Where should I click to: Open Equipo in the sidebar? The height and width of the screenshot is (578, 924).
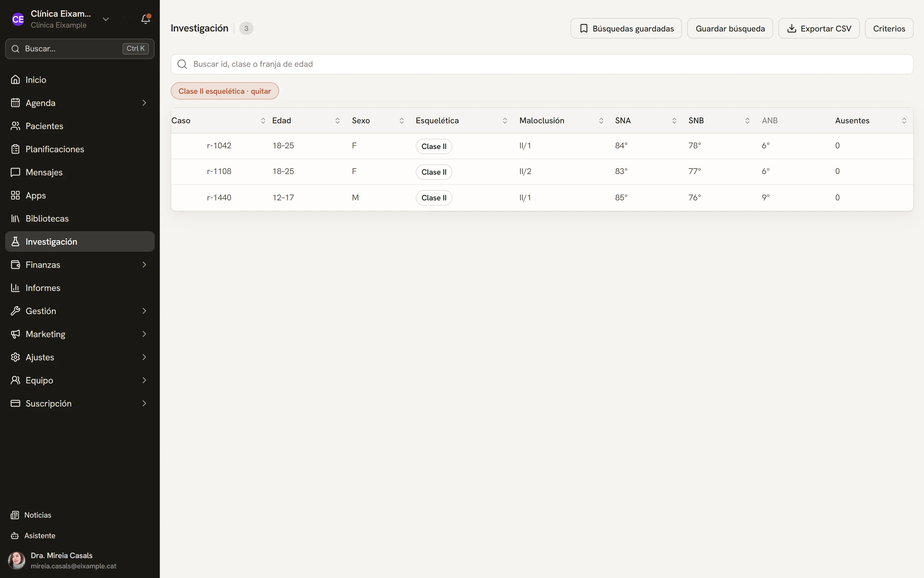tap(80, 381)
